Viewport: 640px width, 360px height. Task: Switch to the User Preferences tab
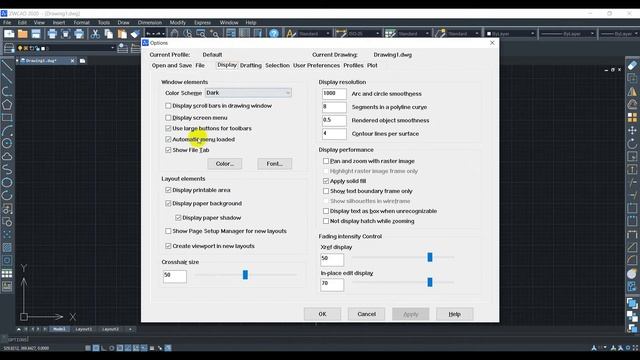pyautogui.click(x=316, y=65)
